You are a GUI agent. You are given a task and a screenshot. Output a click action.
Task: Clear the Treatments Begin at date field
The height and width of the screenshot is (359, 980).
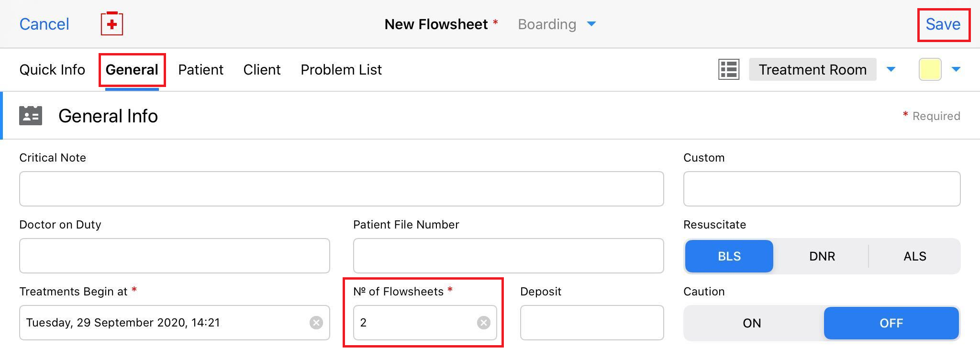click(x=316, y=323)
